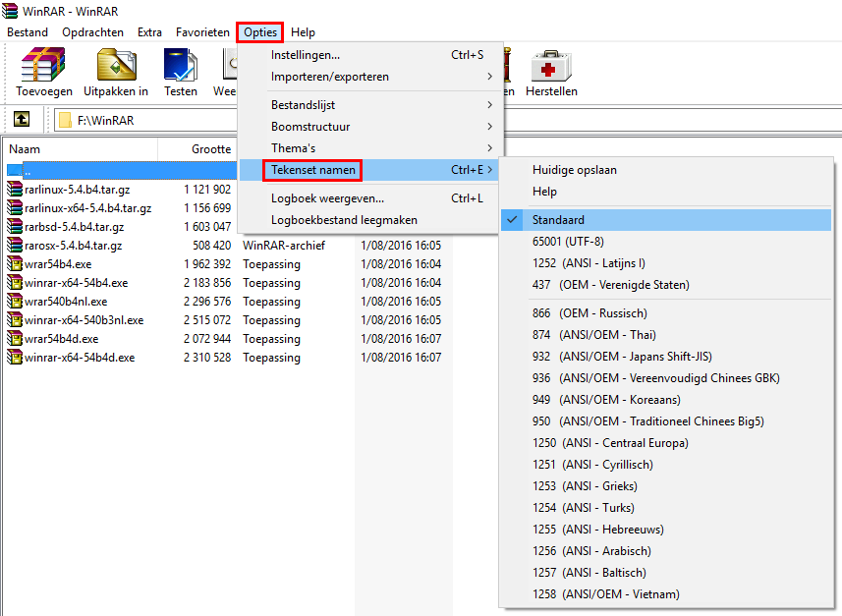Select 1255 (ANSI - Hebreeuws) charset

[666, 529]
